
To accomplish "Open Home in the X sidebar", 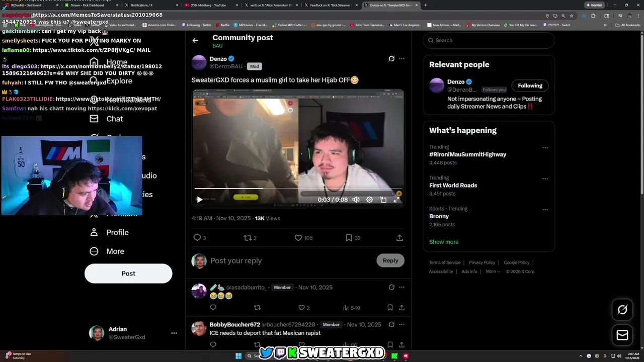I will coord(109,62).
